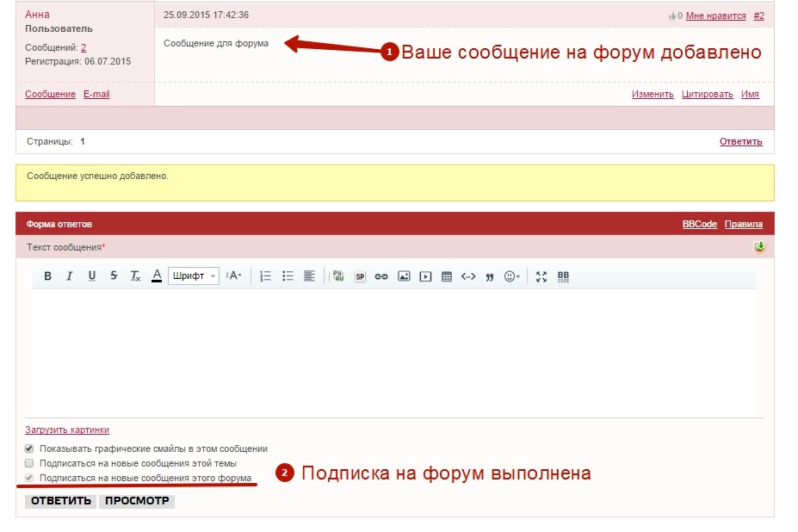Uncheck showing graphic smileys in this message

tap(31, 448)
